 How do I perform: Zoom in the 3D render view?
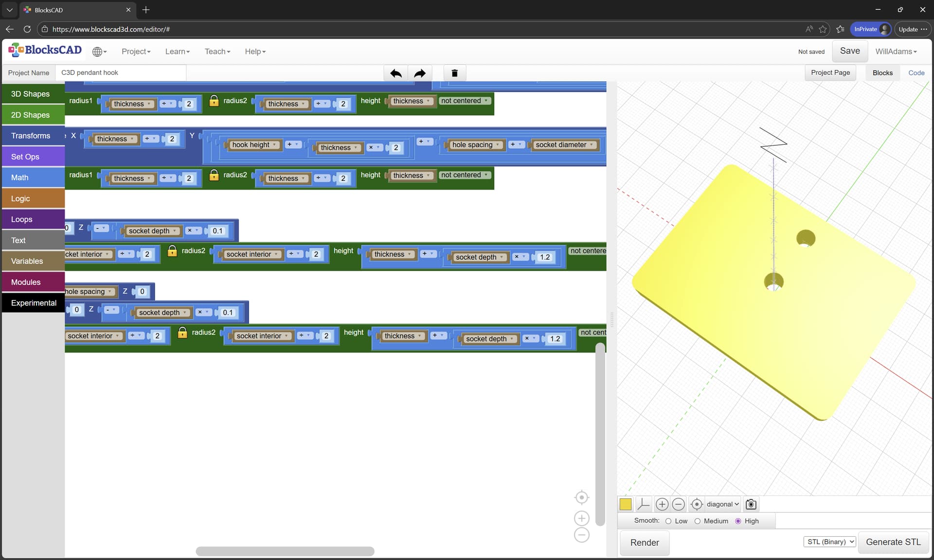coord(662,504)
